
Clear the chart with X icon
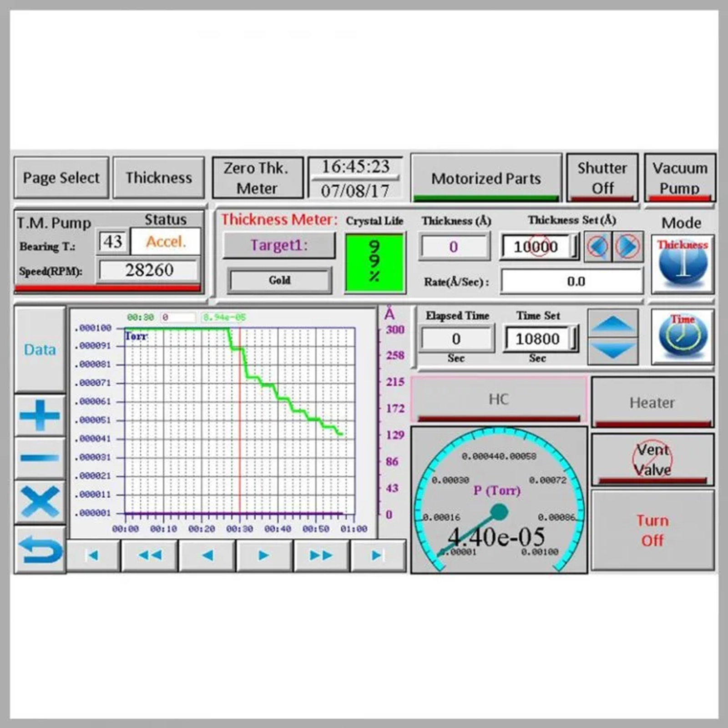[40, 501]
